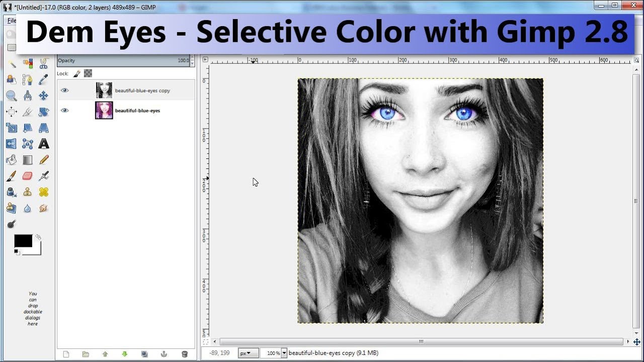Delete layer with the trash icon

click(185, 354)
